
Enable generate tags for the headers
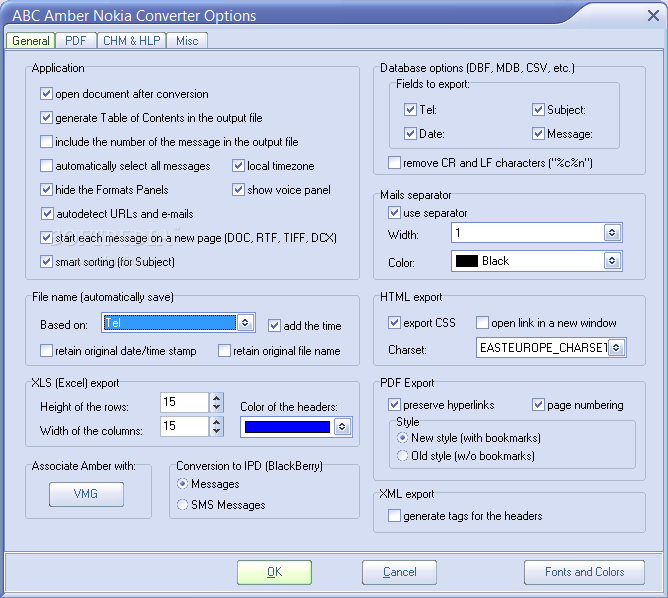(x=394, y=516)
